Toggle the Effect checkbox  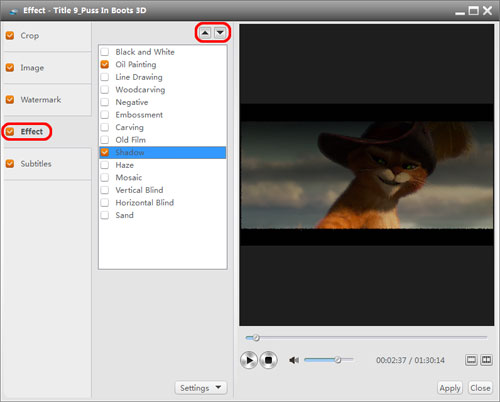click(10, 131)
